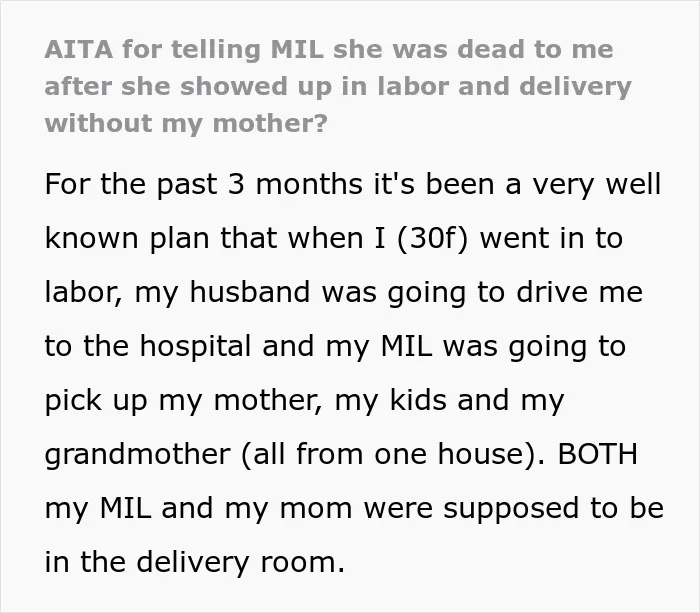Screen dimensions: 700x613
Task: Click the body text starting "For the past 3 months"
Action: click(x=354, y=373)
